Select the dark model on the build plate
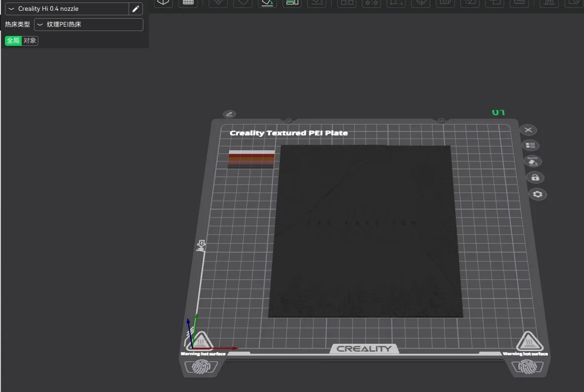 click(x=366, y=231)
